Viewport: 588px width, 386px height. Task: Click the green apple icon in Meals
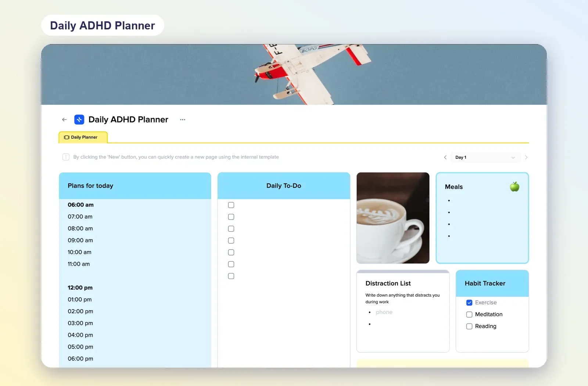pos(514,186)
